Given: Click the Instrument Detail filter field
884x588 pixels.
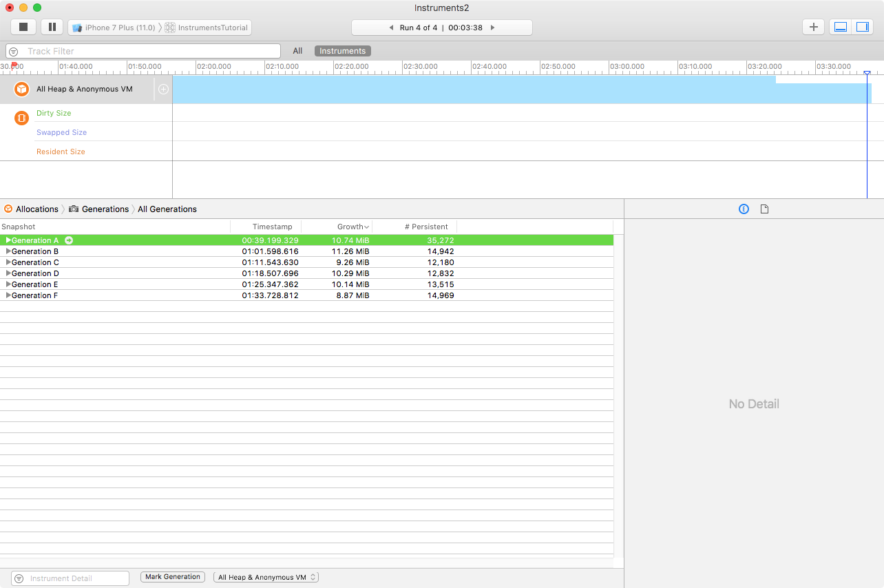Looking at the screenshot, I should (70, 578).
